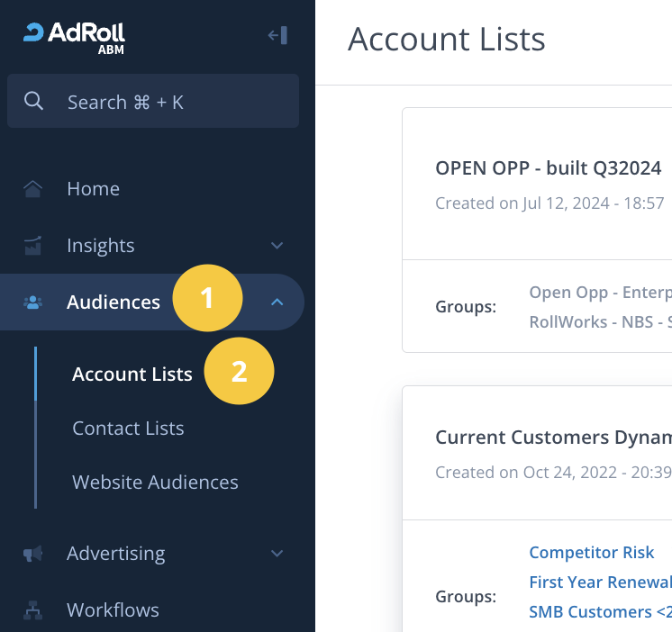
Task: Open the First Year Renewal group link
Action: [x=600, y=582]
